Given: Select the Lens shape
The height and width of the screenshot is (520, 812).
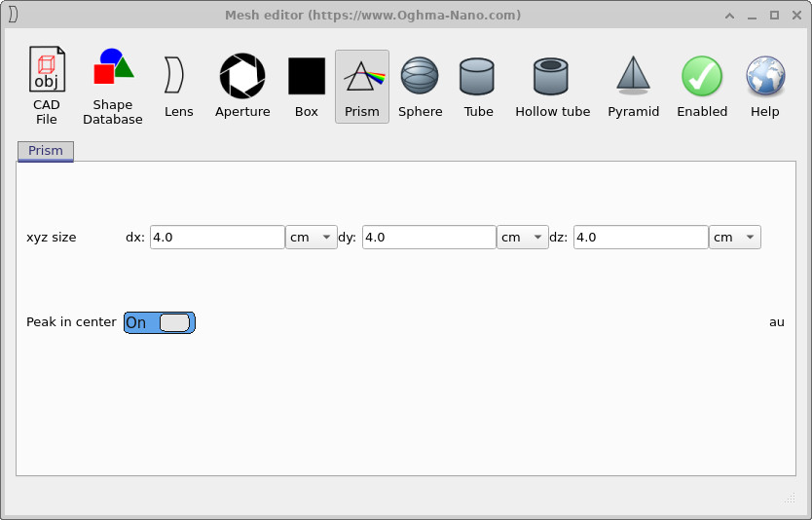Looking at the screenshot, I should click(x=178, y=86).
